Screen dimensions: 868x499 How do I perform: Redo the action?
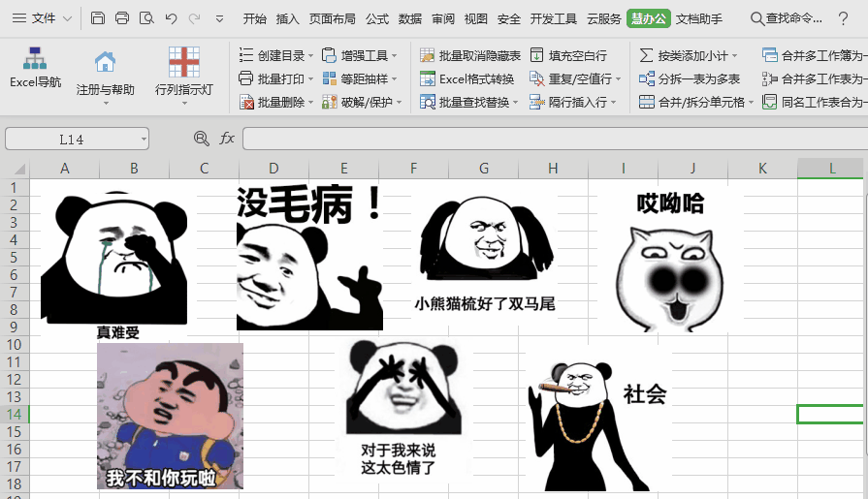coord(194,18)
